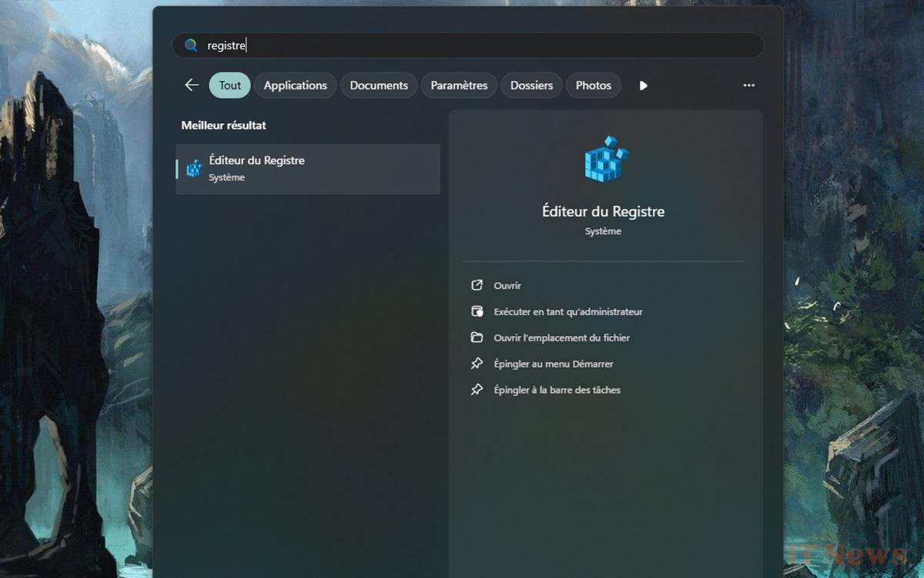
Task: Switch to the Applications filter
Action: pyautogui.click(x=296, y=86)
